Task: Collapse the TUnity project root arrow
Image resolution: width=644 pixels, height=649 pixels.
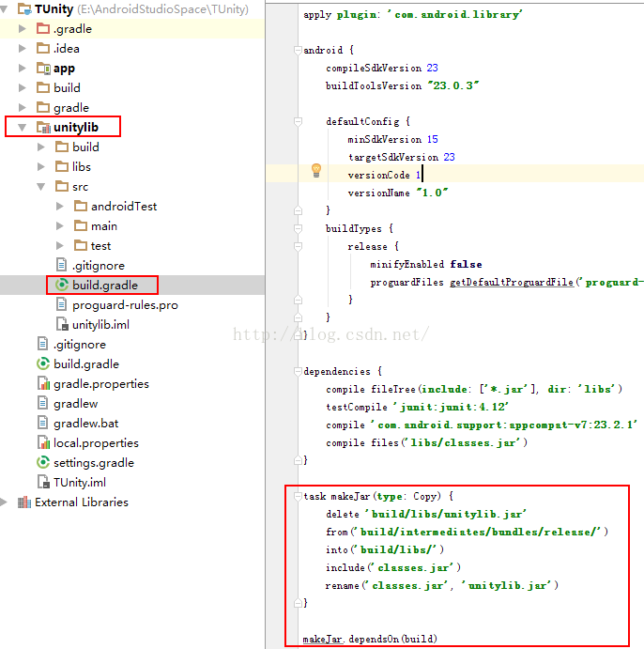Action: pyautogui.click(x=4, y=9)
